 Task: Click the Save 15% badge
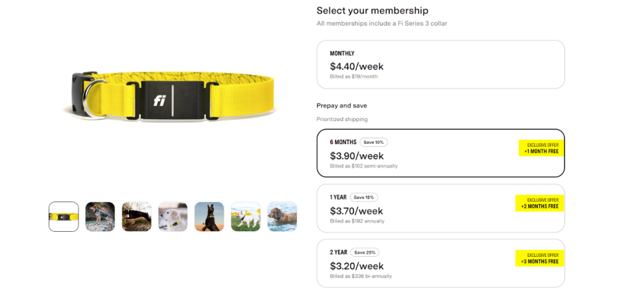(x=364, y=197)
